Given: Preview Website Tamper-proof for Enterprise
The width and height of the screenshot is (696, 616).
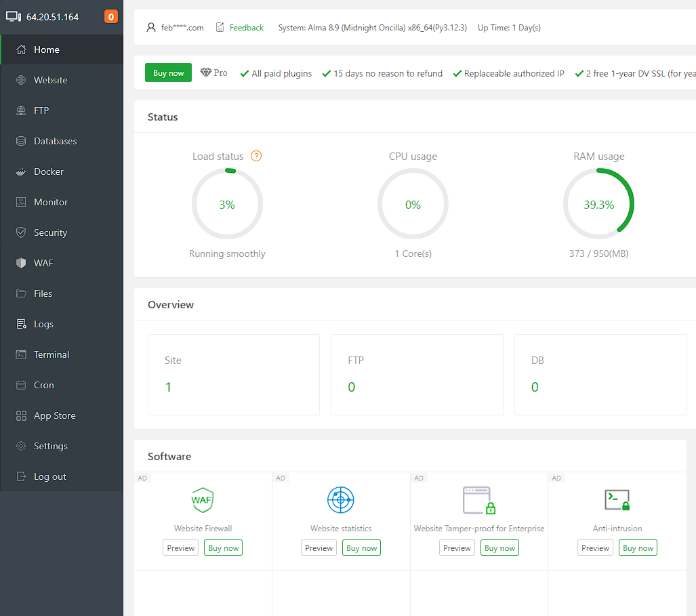Looking at the screenshot, I should (x=457, y=548).
